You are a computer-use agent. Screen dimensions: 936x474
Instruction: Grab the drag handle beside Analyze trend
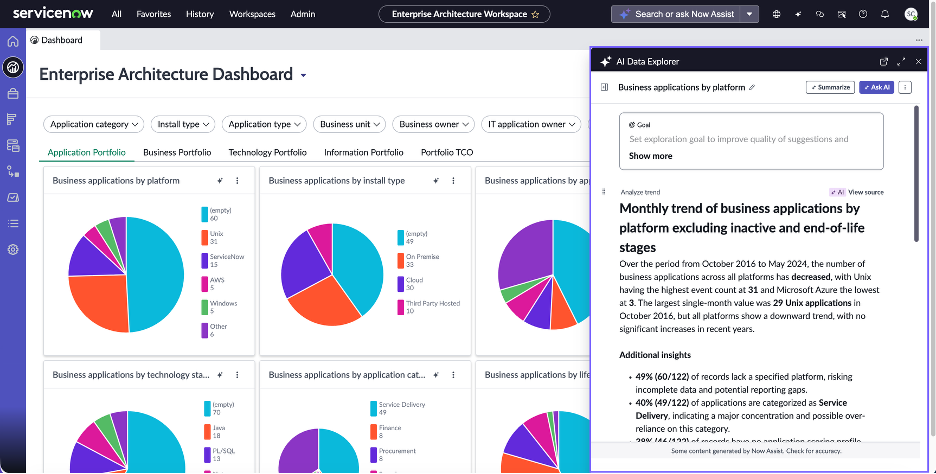point(604,192)
